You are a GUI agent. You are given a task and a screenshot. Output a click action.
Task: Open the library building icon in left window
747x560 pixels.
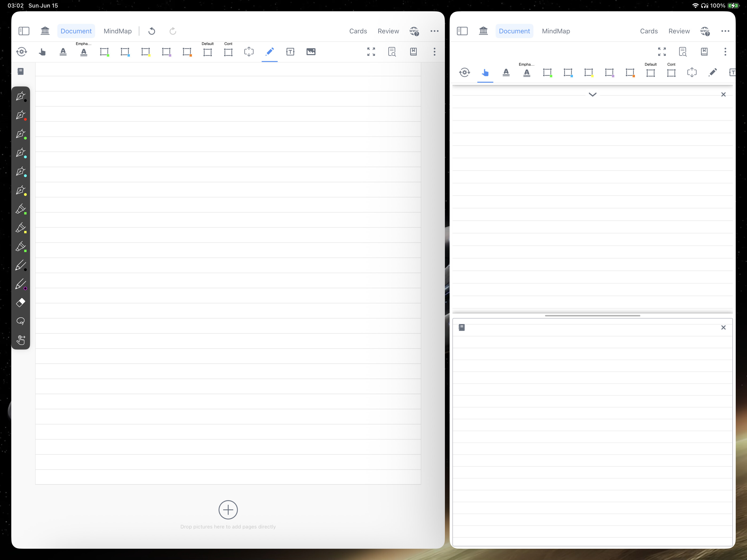pos(45,31)
